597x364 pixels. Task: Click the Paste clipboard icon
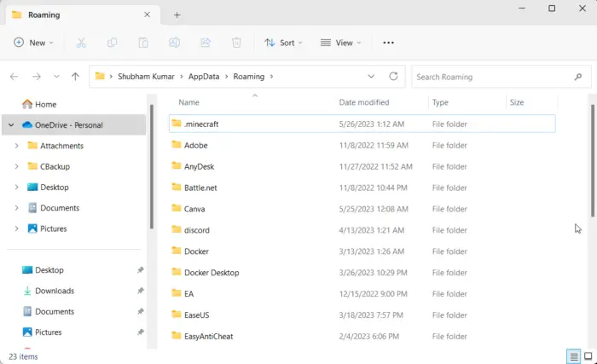click(143, 43)
